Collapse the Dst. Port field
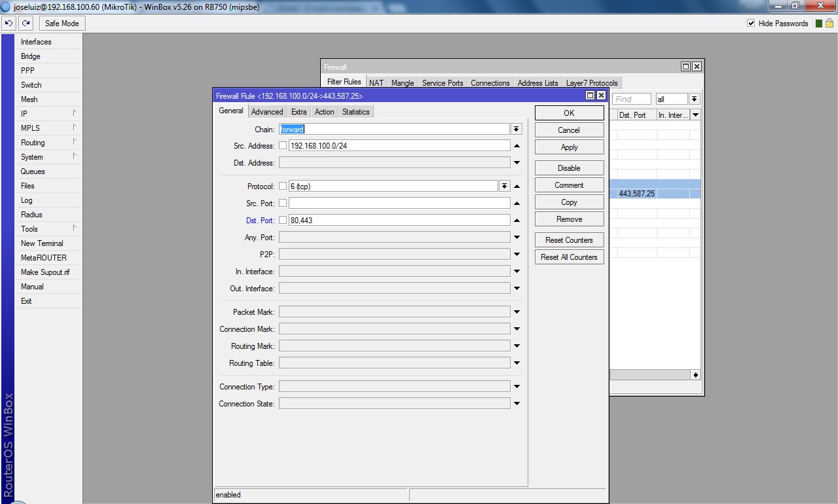Image resolution: width=838 pixels, height=504 pixels. [x=517, y=221]
